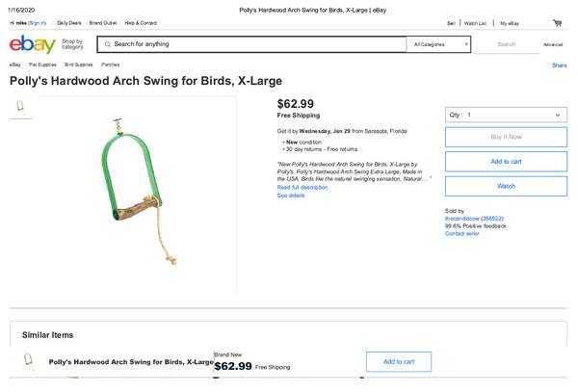The width and height of the screenshot is (578, 392).
Task: Click the eBay logo
Action: pos(31,44)
